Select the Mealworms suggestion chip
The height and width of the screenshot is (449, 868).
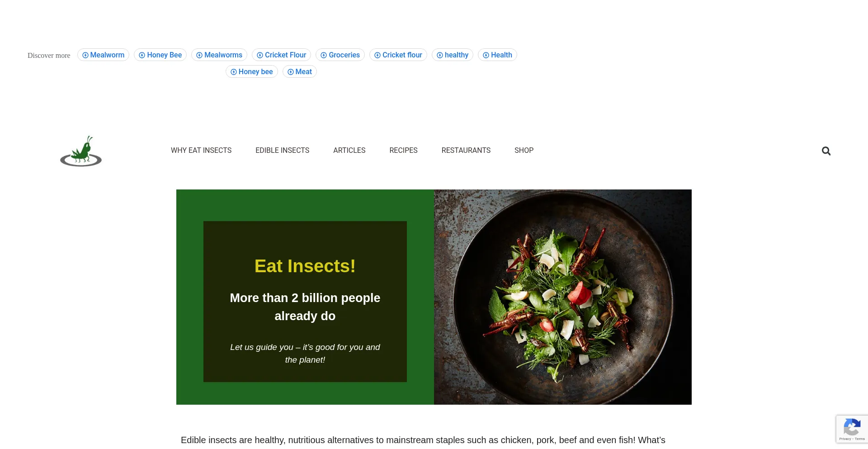pos(219,55)
